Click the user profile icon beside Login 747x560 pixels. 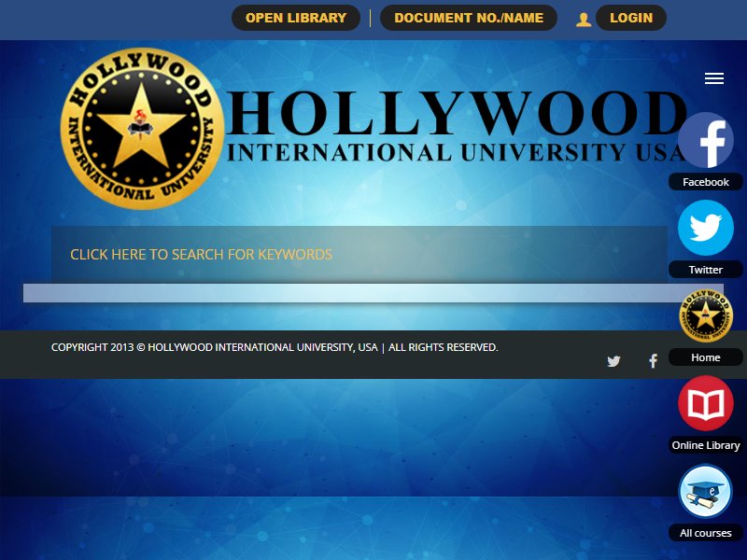click(583, 20)
